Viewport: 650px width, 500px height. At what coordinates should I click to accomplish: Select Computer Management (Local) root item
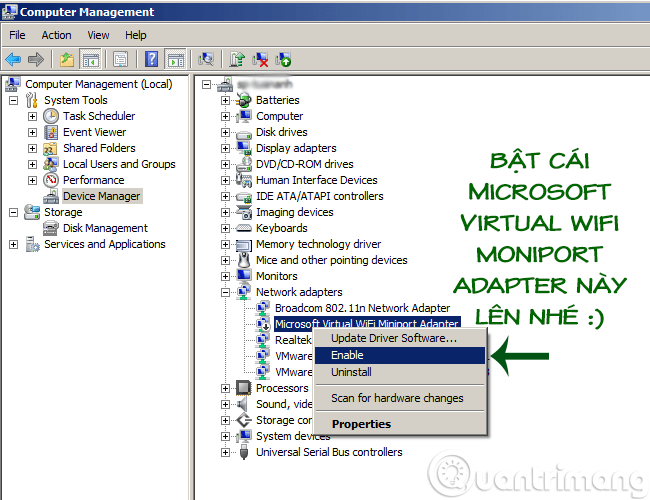99,84
